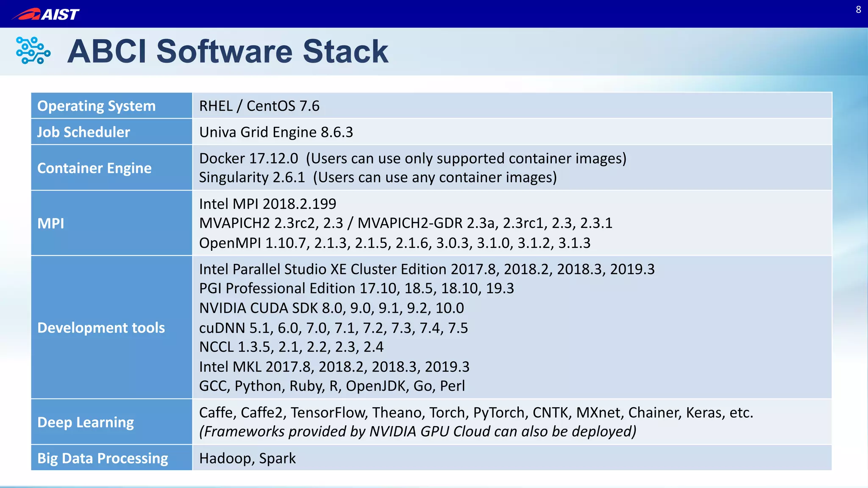Image resolution: width=868 pixels, height=488 pixels.
Task: Click the cuDNN versions line
Action: pos(333,328)
